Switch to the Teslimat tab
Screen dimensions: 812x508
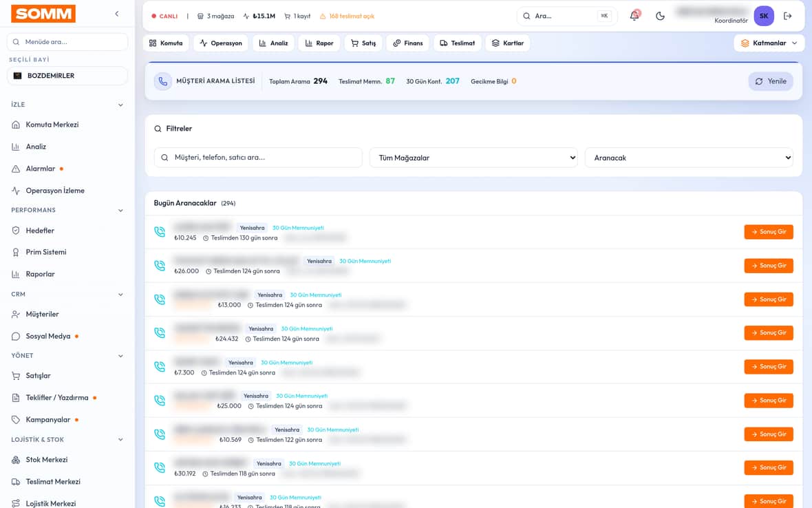point(458,43)
